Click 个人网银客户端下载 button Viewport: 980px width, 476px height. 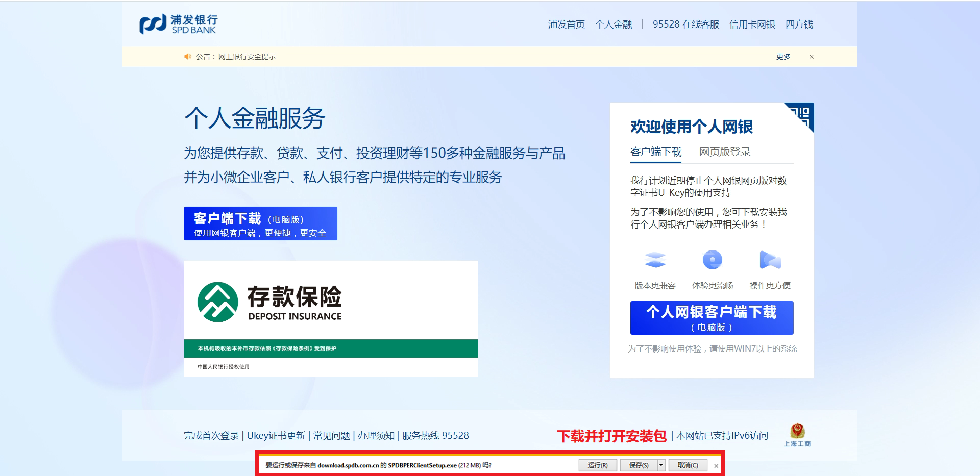[x=712, y=318]
